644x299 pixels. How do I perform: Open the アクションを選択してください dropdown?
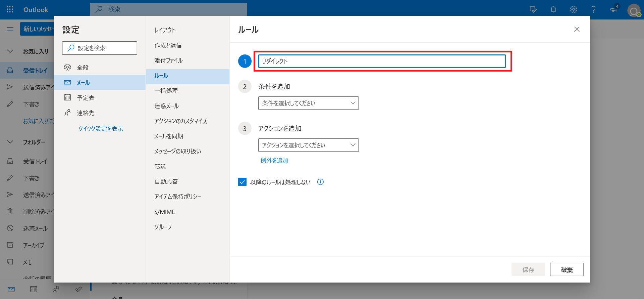[308, 145]
